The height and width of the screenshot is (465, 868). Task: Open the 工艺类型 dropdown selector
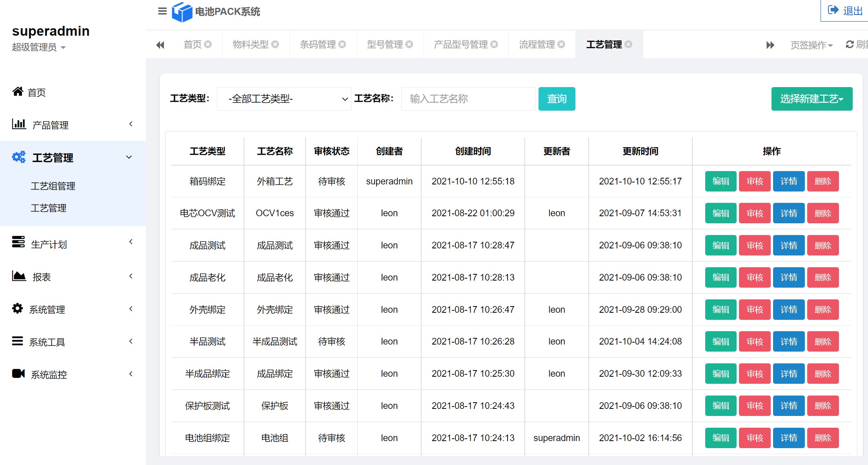click(x=284, y=99)
